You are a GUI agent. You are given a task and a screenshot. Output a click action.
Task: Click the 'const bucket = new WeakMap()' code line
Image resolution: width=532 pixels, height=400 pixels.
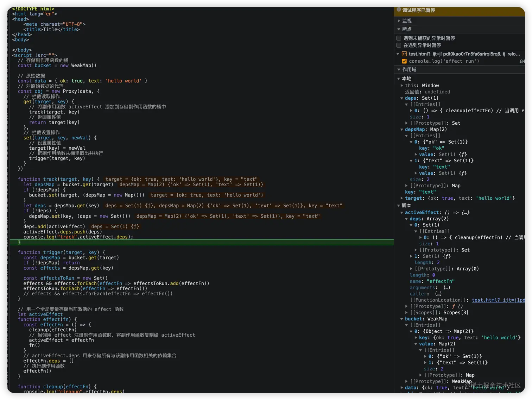click(57, 65)
